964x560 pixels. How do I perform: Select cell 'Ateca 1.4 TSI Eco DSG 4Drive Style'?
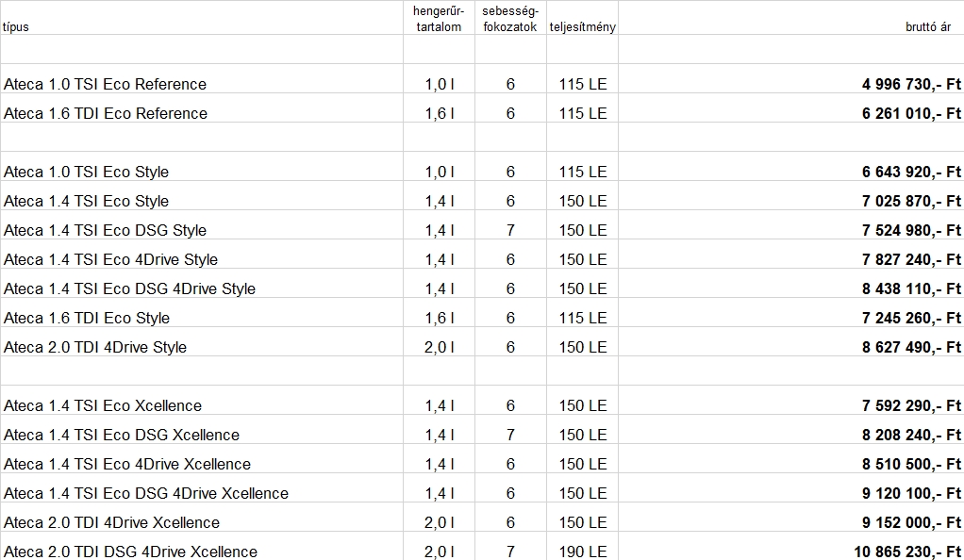(202, 284)
